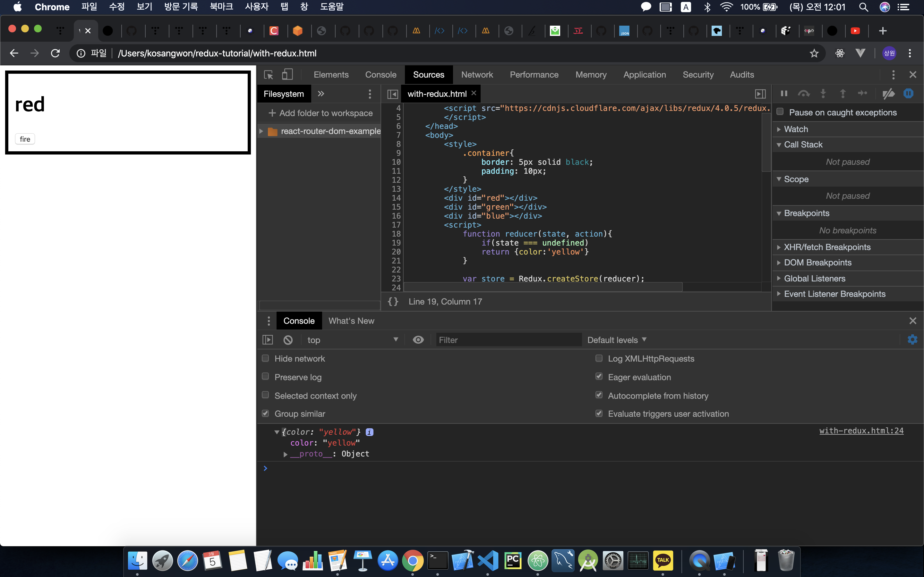This screenshot has width=924, height=577.
Task: Open the What's New drawer tab
Action: (x=351, y=321)
